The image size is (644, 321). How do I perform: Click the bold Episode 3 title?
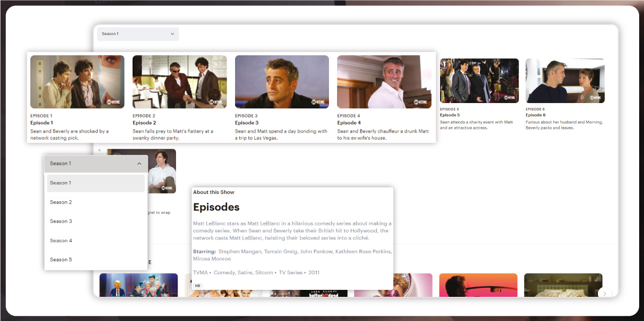tap(247, 123)
